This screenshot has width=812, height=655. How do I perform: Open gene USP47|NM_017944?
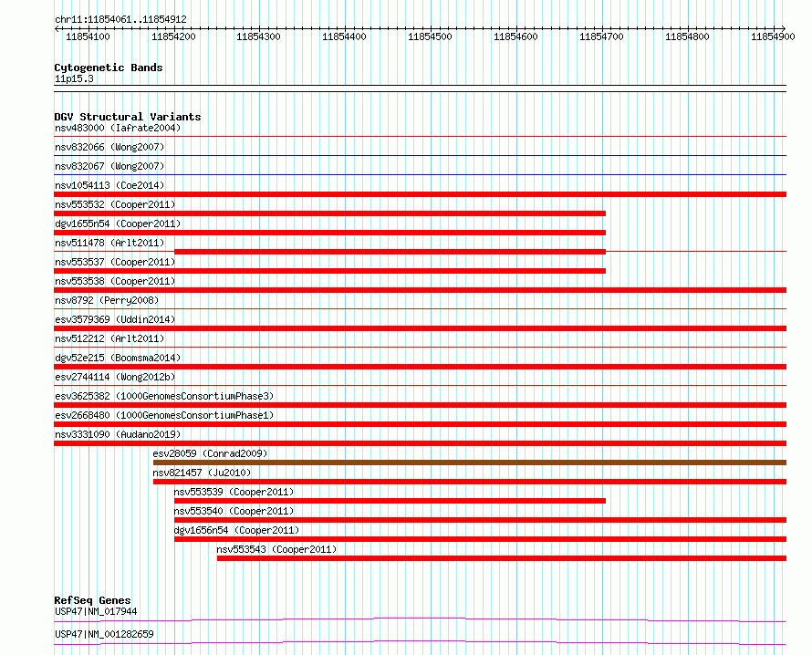pyautogui.click(x=96, y=611)
